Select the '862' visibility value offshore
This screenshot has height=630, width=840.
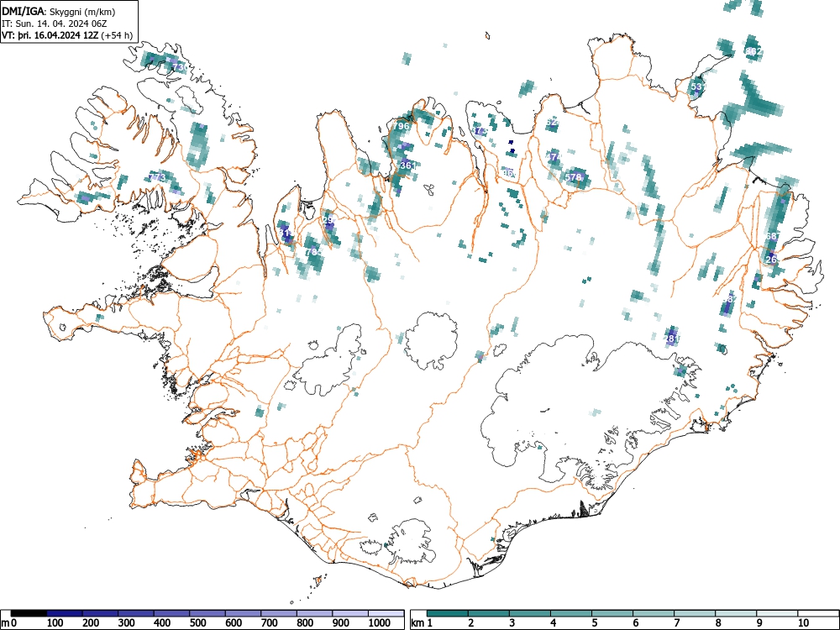(753, 51)
